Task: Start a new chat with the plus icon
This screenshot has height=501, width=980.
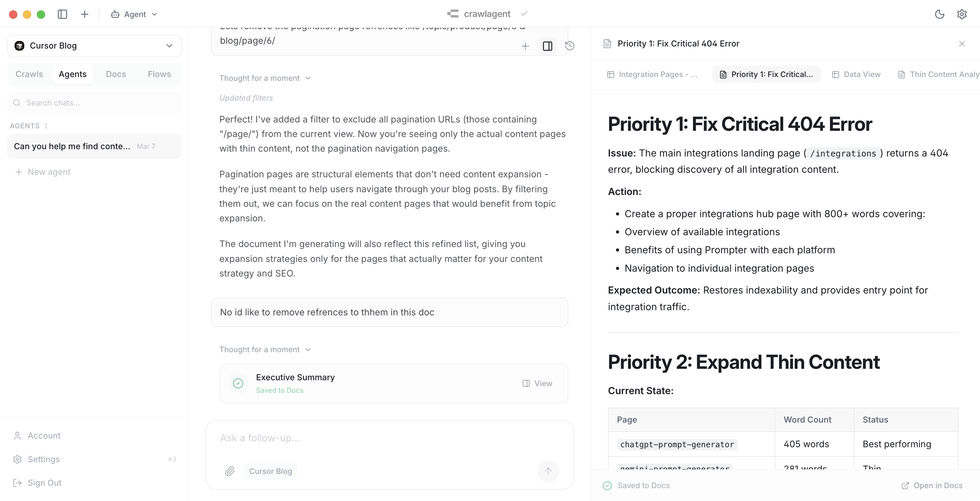Action: click(x=84, y=14)
